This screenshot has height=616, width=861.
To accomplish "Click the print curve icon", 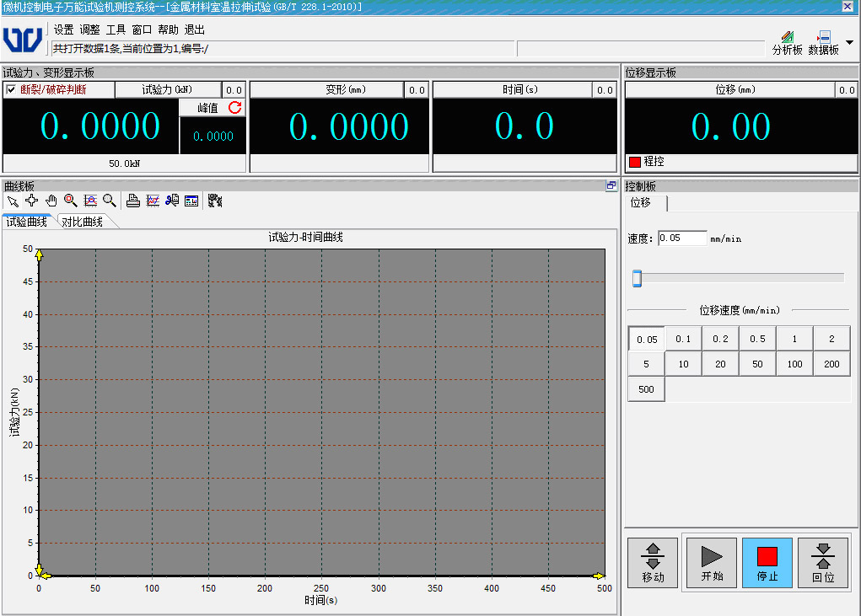I will [133, 201].
